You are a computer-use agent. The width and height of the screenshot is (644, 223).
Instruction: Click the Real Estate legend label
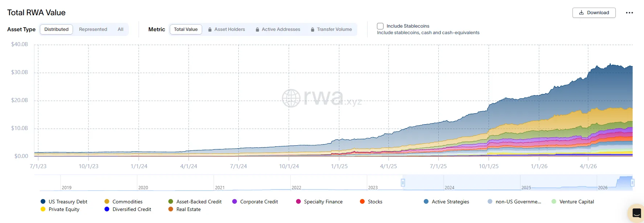189,209
